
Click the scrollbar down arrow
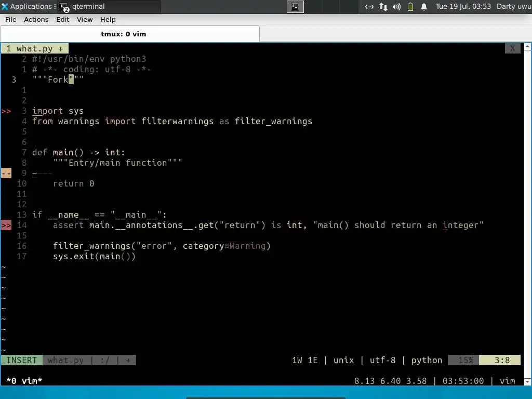click(527, 381)
